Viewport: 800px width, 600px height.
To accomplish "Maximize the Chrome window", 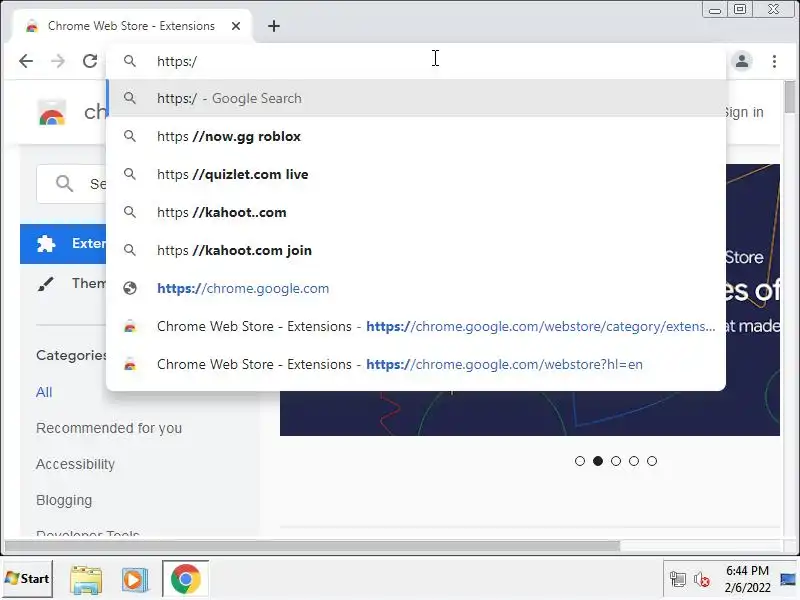I will click(x=740, y=9).
